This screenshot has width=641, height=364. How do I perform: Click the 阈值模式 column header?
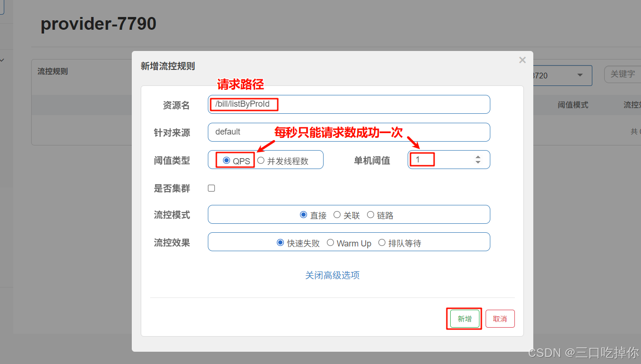[x=573, y=105]
